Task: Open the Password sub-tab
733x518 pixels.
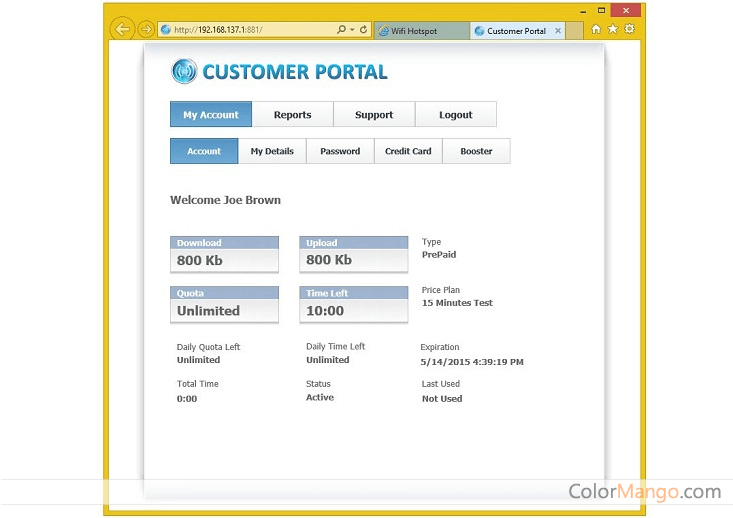Action: [340, 151]
